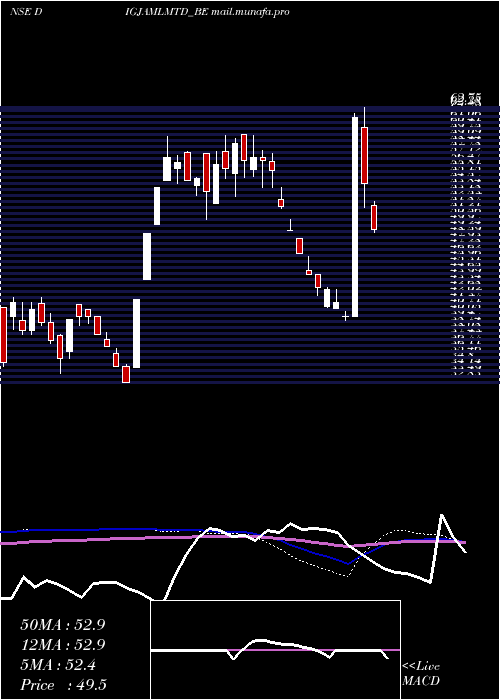Click the IGJAMLMTD_BE mail.munafa.pro title
This screenshot has width=500, height=700.
tap(208, 12)
